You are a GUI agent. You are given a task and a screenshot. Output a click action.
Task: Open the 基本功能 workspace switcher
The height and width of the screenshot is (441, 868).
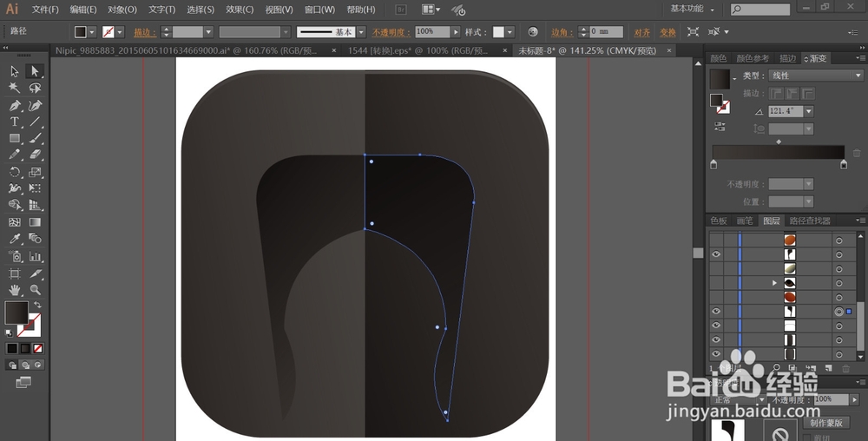[692, 9]
